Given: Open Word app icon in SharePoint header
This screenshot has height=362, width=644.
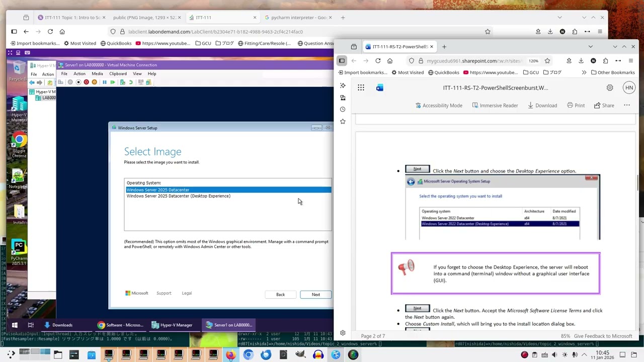Looking at the screenshot, I should pyautogui.click(x=380, y=88).
